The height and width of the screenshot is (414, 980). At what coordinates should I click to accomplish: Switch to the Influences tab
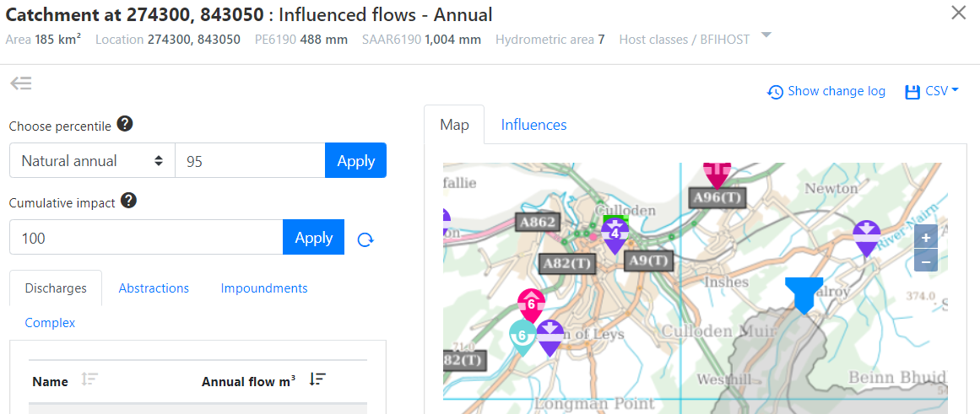533,125
